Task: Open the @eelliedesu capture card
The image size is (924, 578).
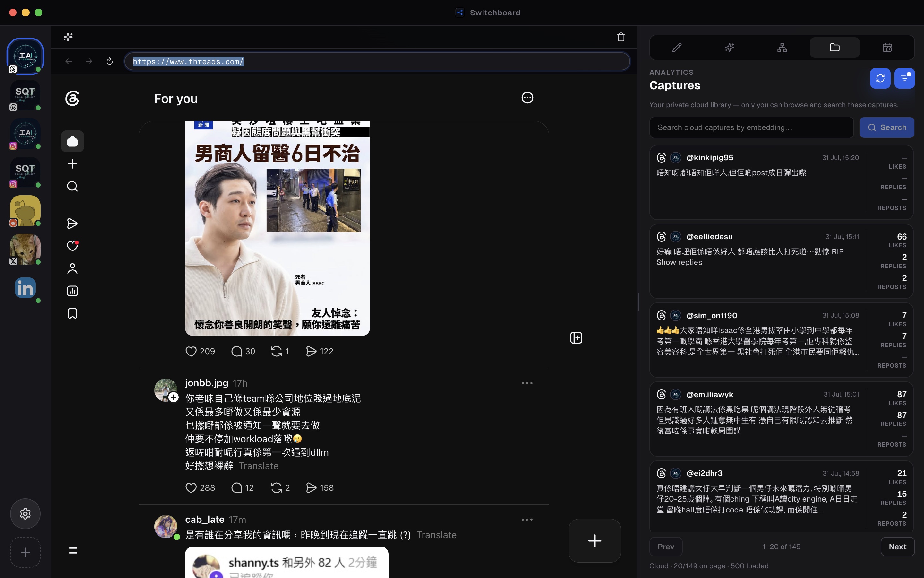Action: point(781,261)
